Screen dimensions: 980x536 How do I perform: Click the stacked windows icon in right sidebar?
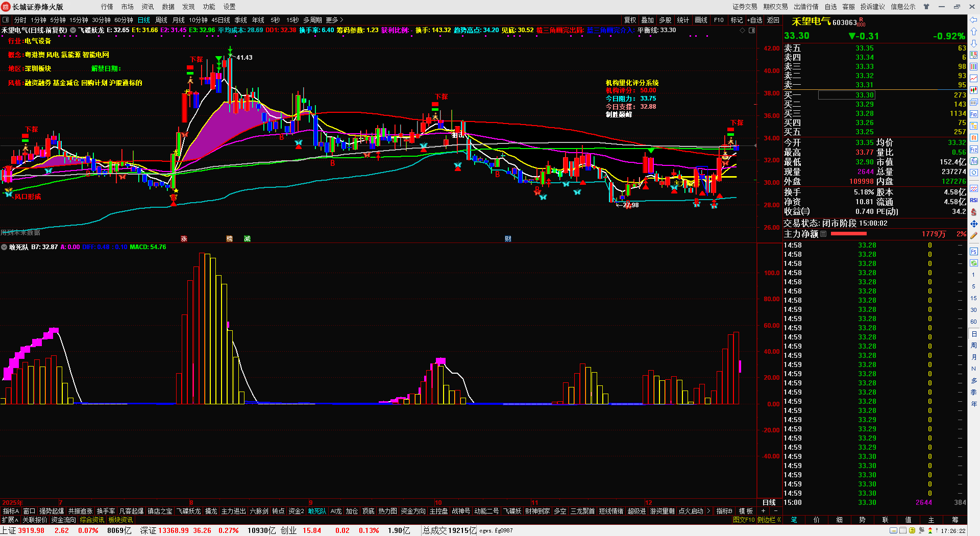click(974, 103)
